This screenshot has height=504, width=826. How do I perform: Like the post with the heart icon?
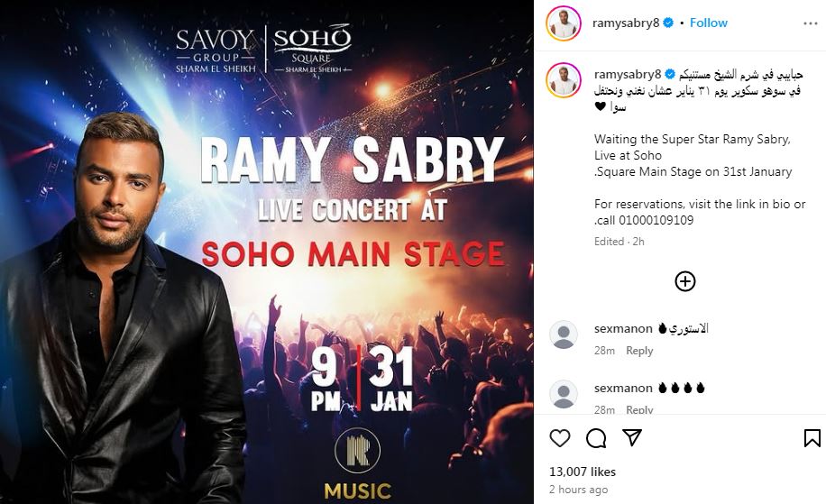tap(559, 438)
